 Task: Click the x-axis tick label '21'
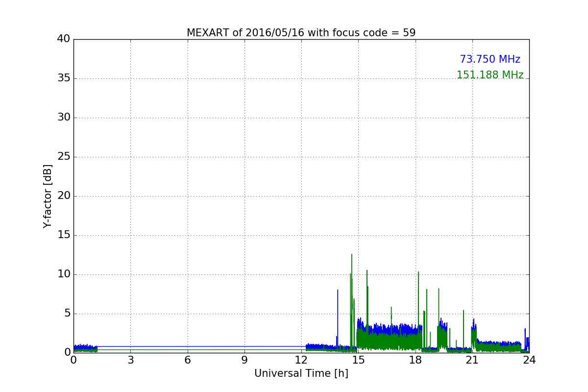(472, 360)
